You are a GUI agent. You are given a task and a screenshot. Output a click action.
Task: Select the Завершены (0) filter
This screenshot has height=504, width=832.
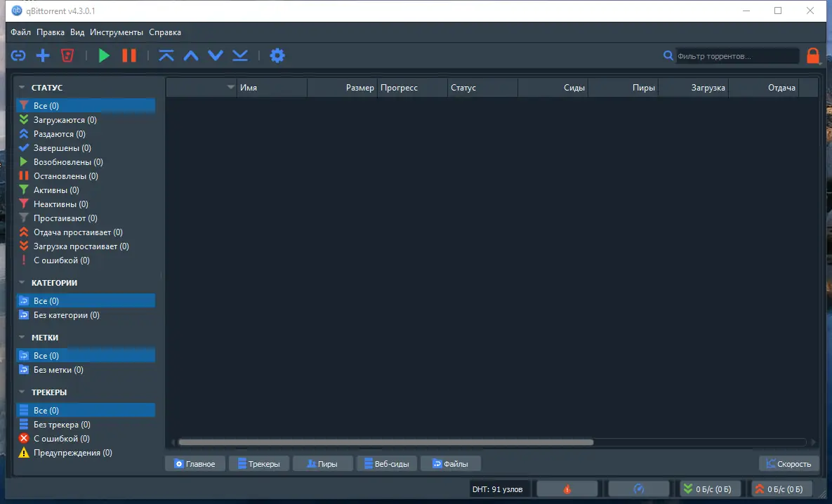(86, 148)
